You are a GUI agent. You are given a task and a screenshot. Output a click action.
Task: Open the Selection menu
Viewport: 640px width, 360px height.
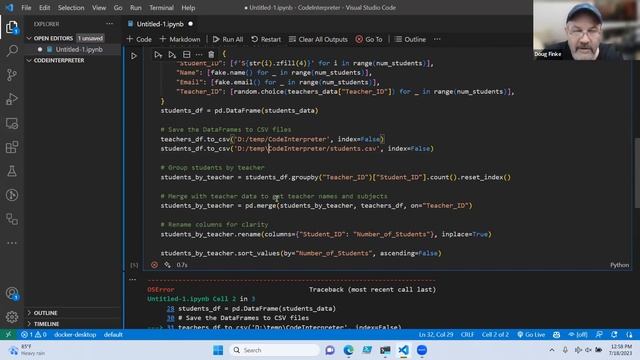coord(71,8)
